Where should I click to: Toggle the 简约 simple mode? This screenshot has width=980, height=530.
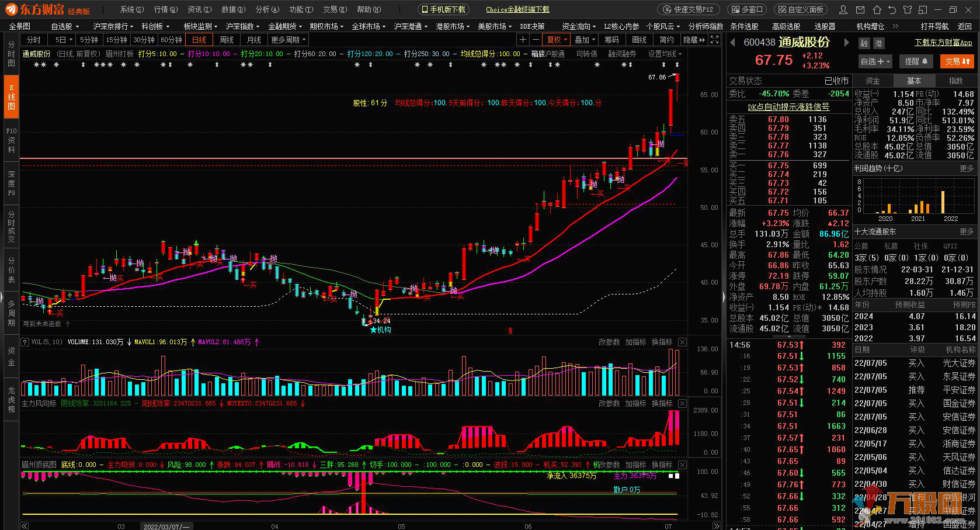pyautogui.click(x=666, y=40)
